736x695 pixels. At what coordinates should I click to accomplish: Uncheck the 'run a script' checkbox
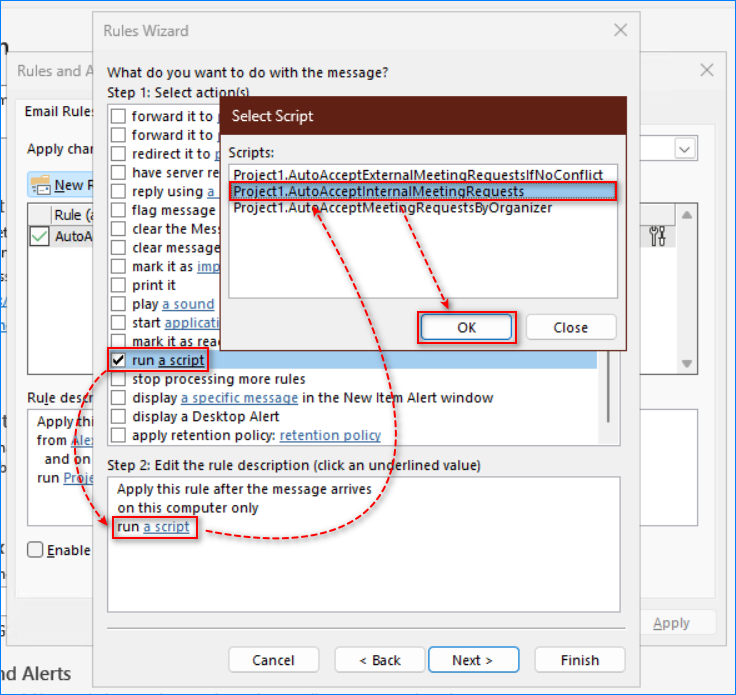pos(118,360)
